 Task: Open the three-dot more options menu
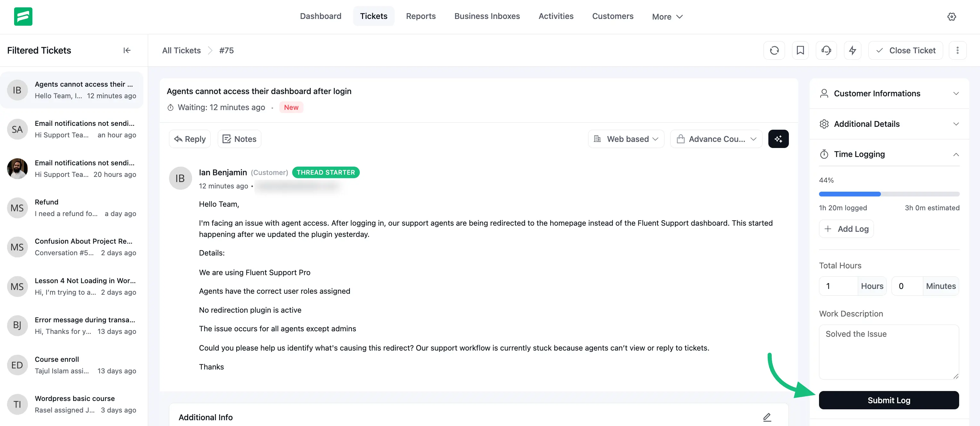point(957,50)
